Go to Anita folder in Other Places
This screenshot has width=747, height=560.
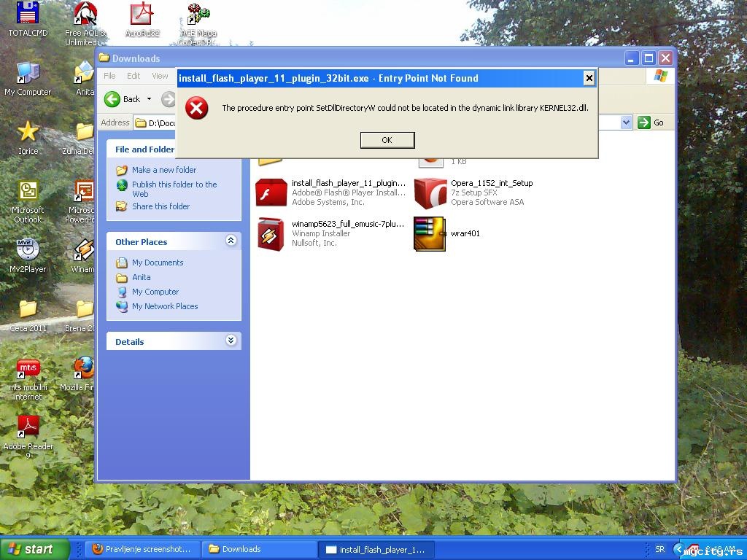[141, 277]
